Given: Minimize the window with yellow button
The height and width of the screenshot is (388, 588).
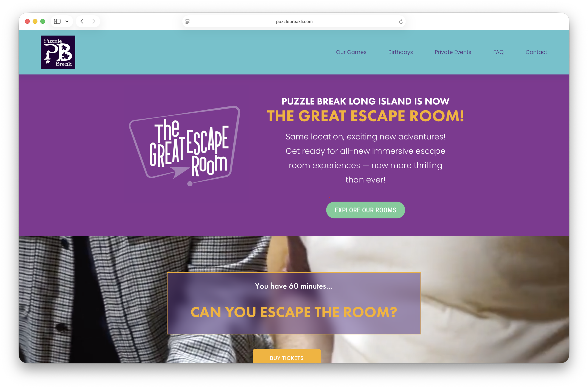Looking at the screenshot, I should coord(35,22).
